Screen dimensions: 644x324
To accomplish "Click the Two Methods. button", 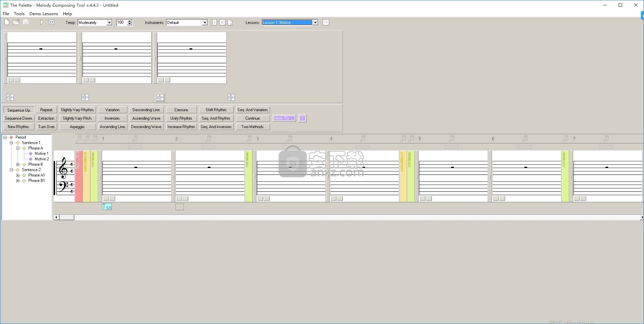I will click(253, 127).
